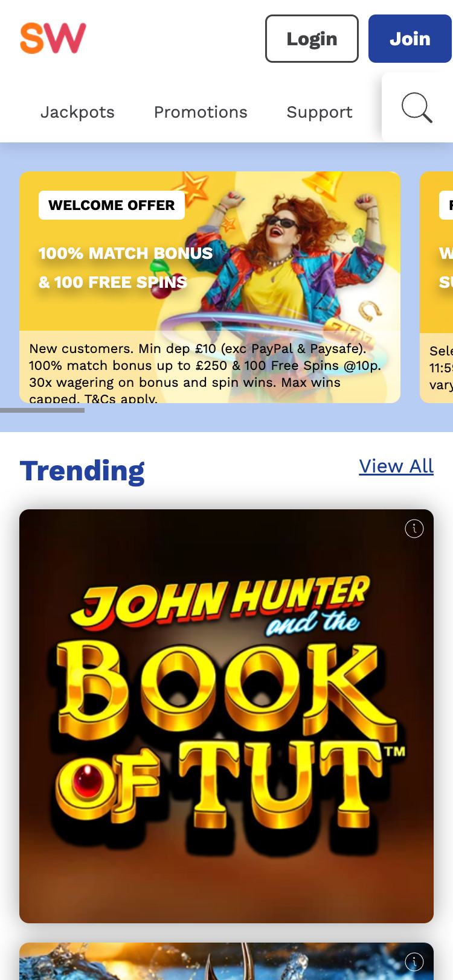Click the Trending section heading
Image resolution: width=453 pixels, height=980 pixels.
[82, 471]
